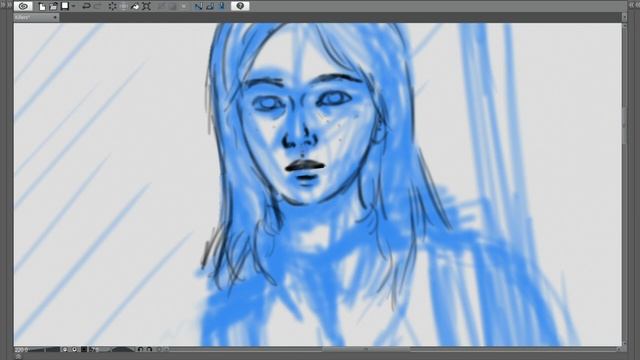Click the Scale/Rotate transform icon

147,6
